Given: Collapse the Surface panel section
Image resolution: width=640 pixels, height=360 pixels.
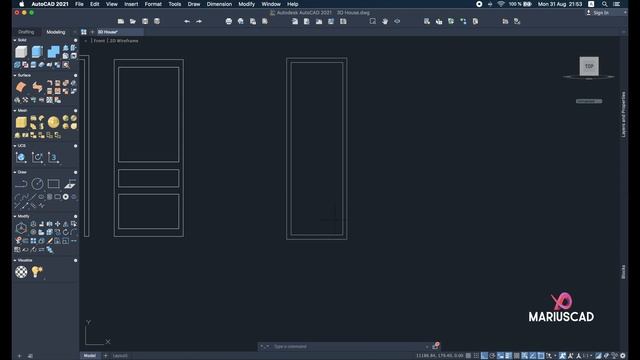Looking at the screenshot, I should point(15,76).
